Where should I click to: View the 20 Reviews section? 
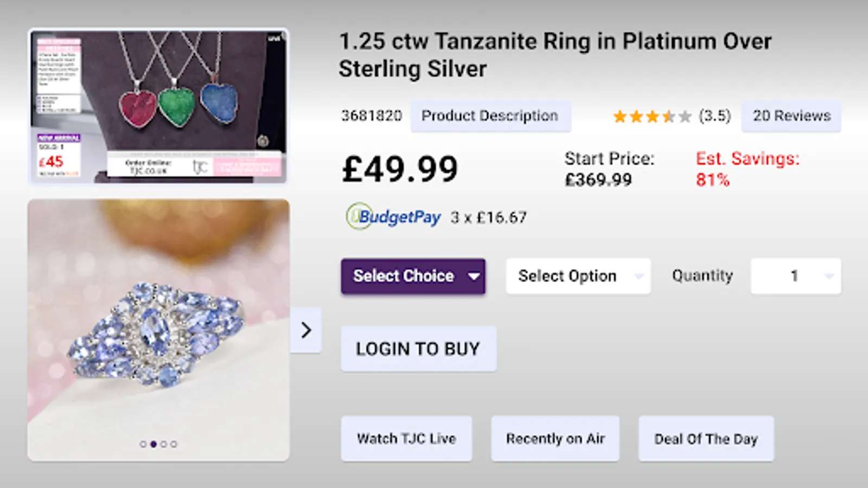pos(791,116)
